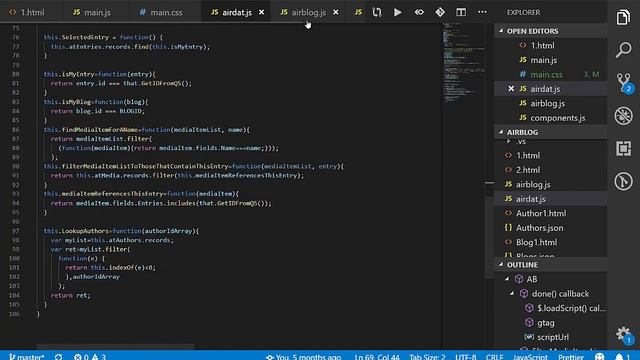Close the airblog.js editor tab
The image size is (640, 360).
tap(336, 13)
